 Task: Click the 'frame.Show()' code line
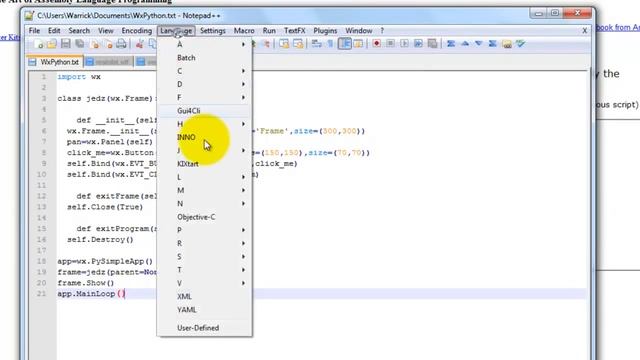pos(86,283)
